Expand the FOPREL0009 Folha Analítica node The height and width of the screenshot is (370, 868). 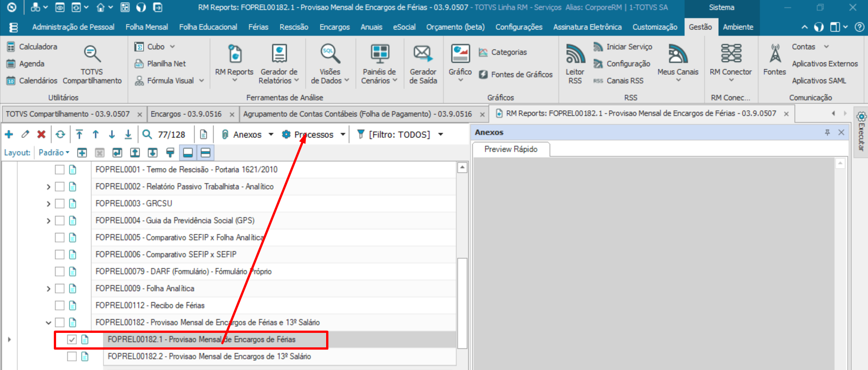point(48,289)
